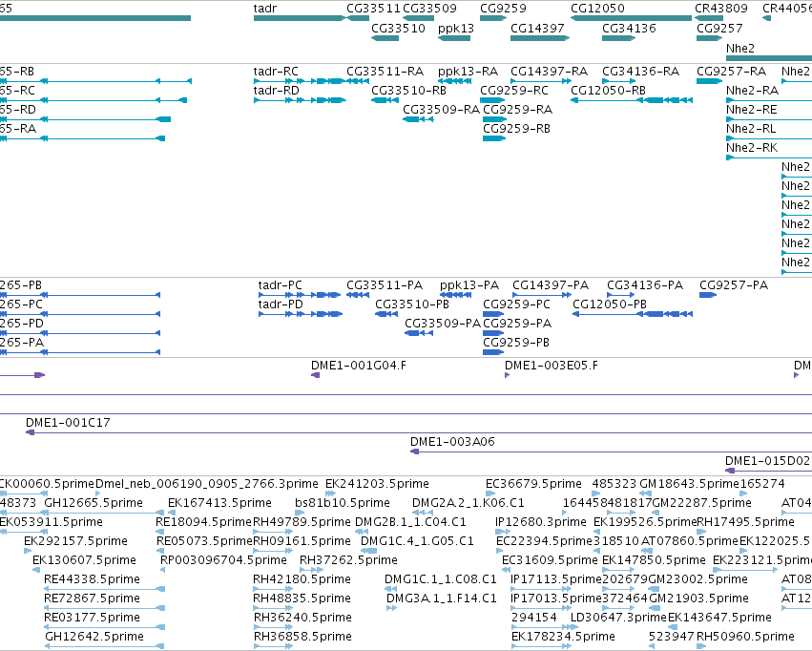This screenshot has width=812, height=651.
Task: Open the RH49789.5prime EST label
Action: (302, 522)
